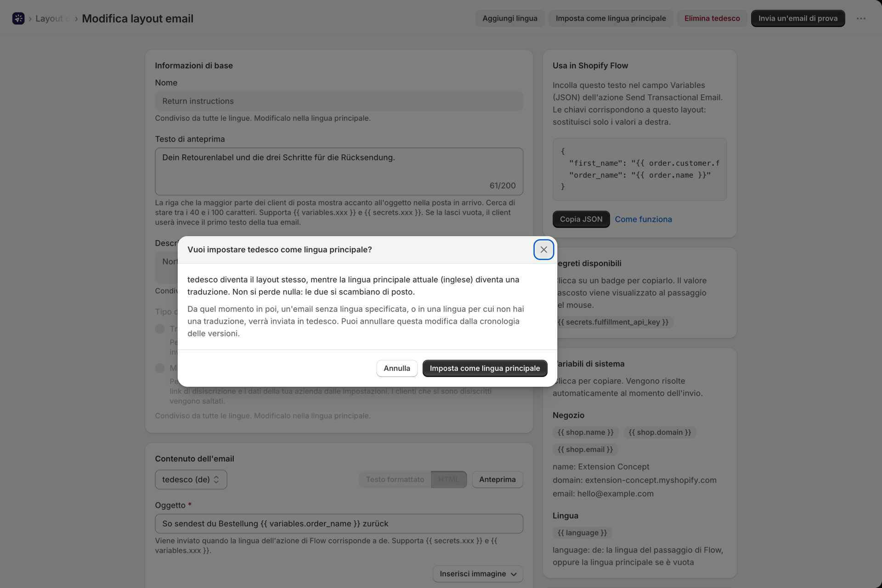
Task: Click the Oggetto subject input field
Action: pos(339,524)
